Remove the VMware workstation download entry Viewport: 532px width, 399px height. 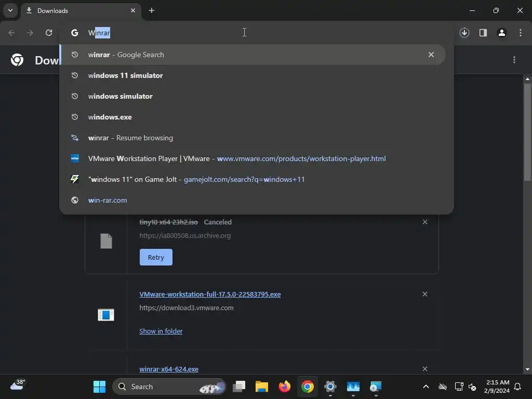click(425, 294)
